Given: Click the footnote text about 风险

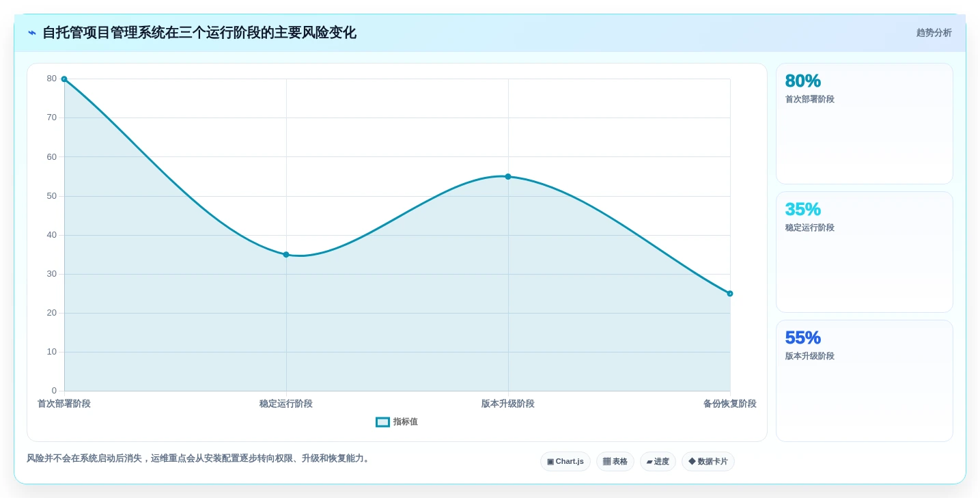Looking at the screenshot, I should (199, 458).
